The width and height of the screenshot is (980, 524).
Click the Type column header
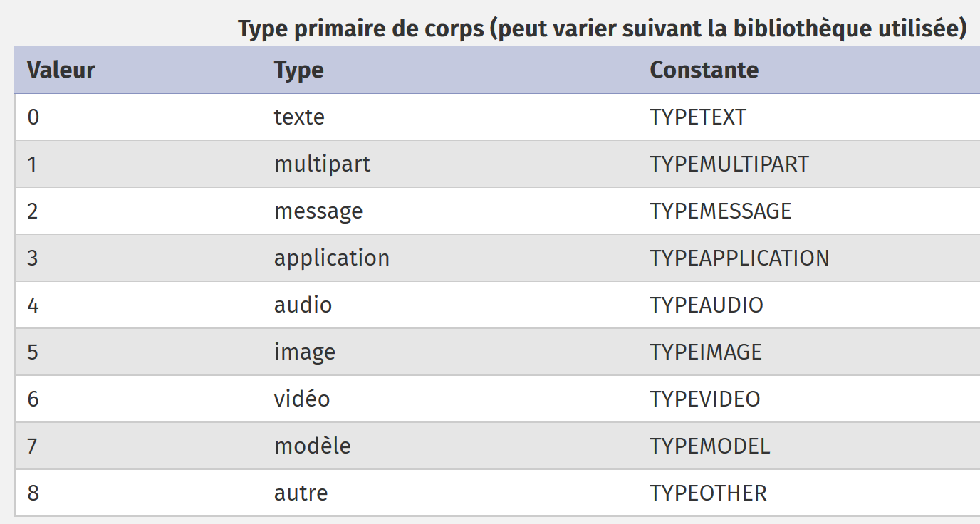pyautogui.click(x=298, y=70)
